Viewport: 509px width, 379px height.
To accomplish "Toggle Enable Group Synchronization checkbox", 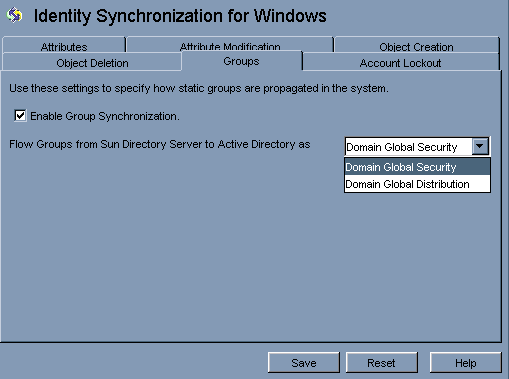I will click(x=20, y=116).
